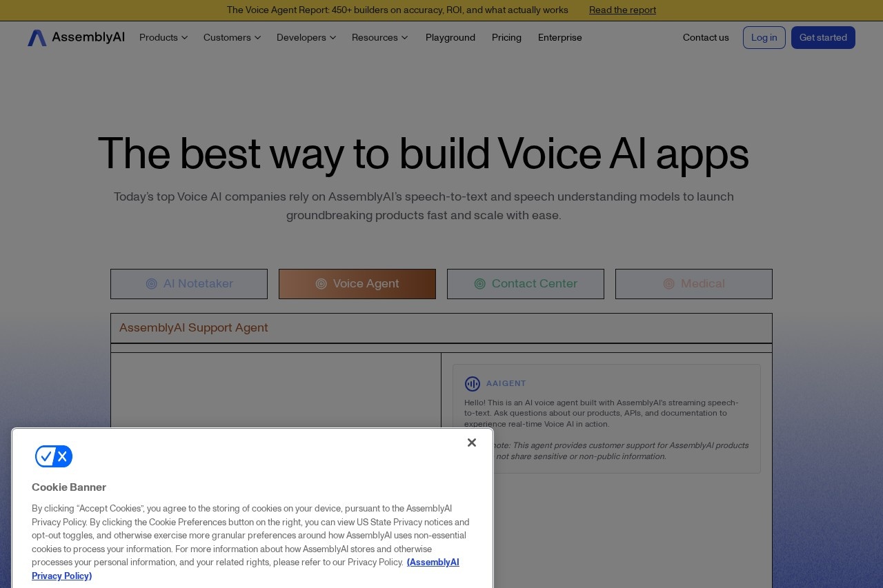Click the cookie consent toggle logo
This screenshot has height=588, width=883.
54,456
